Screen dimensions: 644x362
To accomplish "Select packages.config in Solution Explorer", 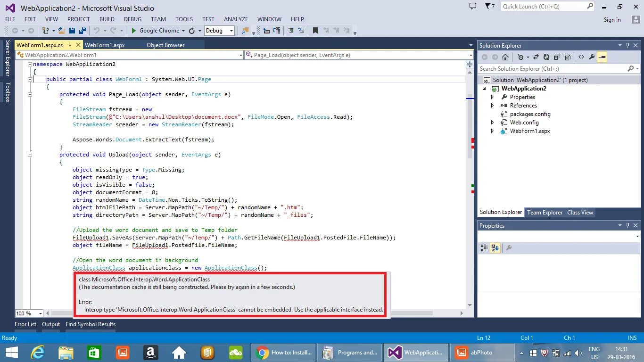I will coord(530,114).
